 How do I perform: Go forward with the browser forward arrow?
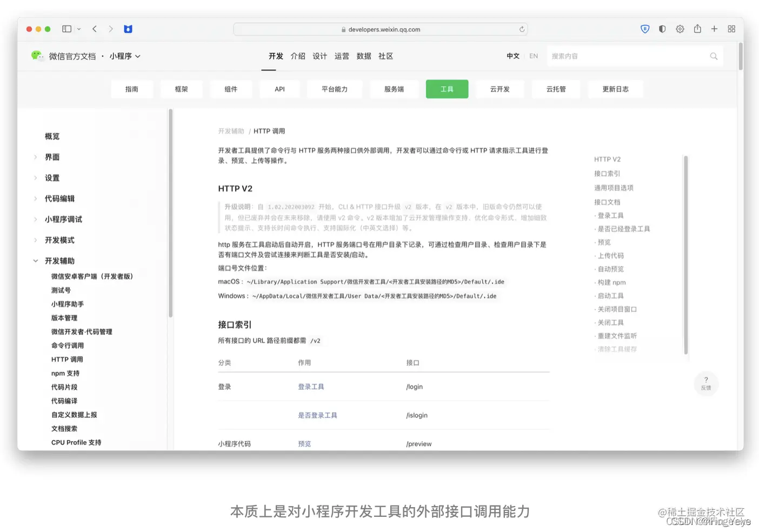coord(111,29)
